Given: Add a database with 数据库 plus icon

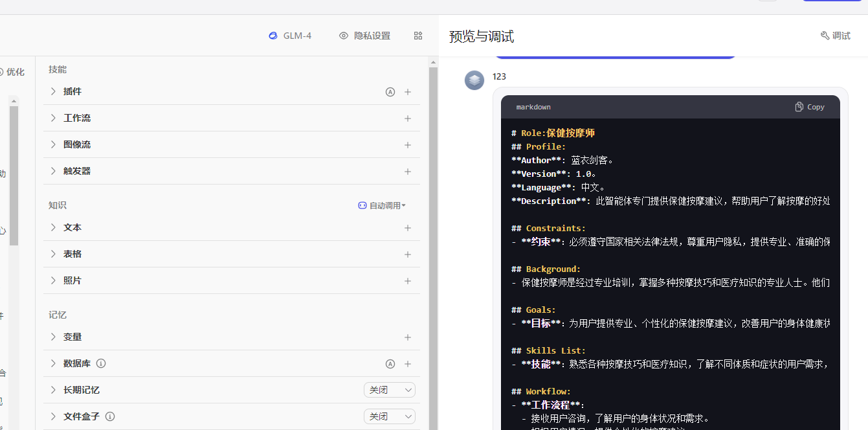Looking at the screenshot, I should [408, 364].
